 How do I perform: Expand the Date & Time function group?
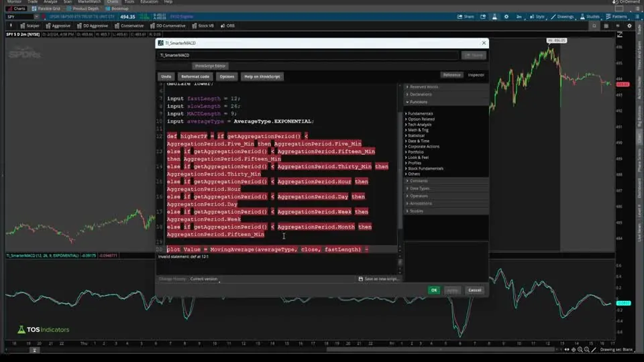click(417, 141)
